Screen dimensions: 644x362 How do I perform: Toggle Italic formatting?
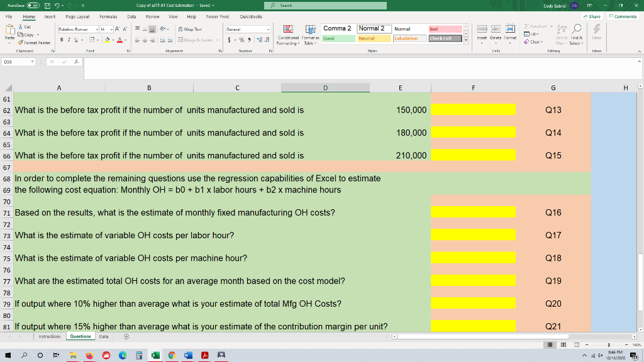69,40
